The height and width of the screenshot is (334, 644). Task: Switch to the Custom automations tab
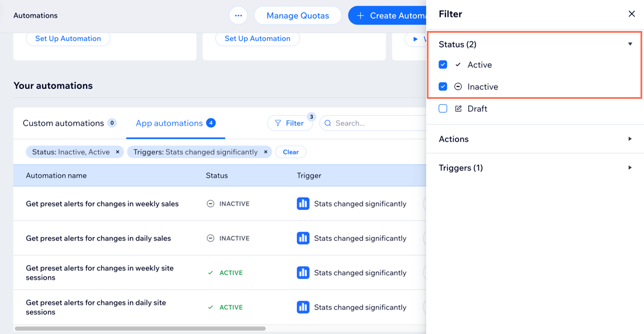point(63,123)
